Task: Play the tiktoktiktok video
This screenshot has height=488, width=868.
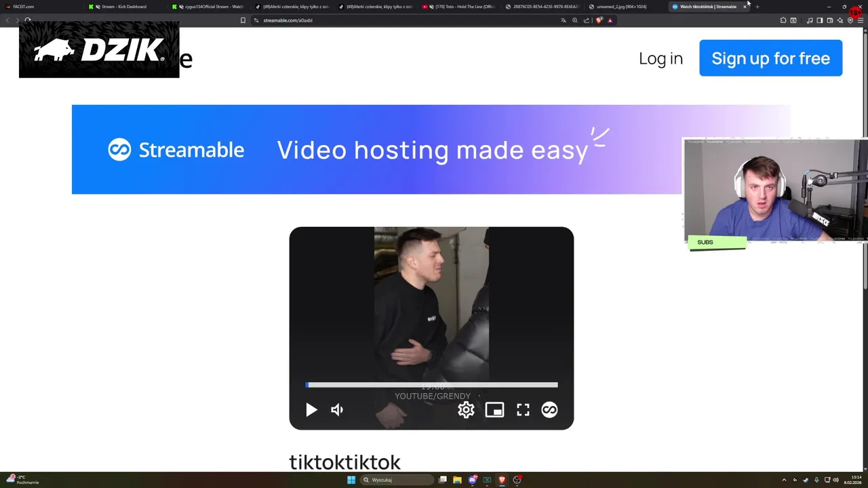Action: (x=311, y=409)
